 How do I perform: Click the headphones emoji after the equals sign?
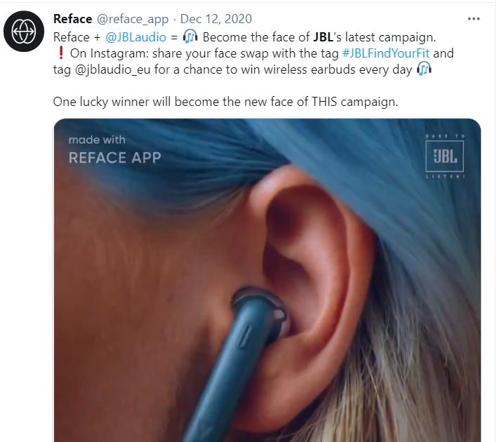pyautogui.click(x=190, y=36)
